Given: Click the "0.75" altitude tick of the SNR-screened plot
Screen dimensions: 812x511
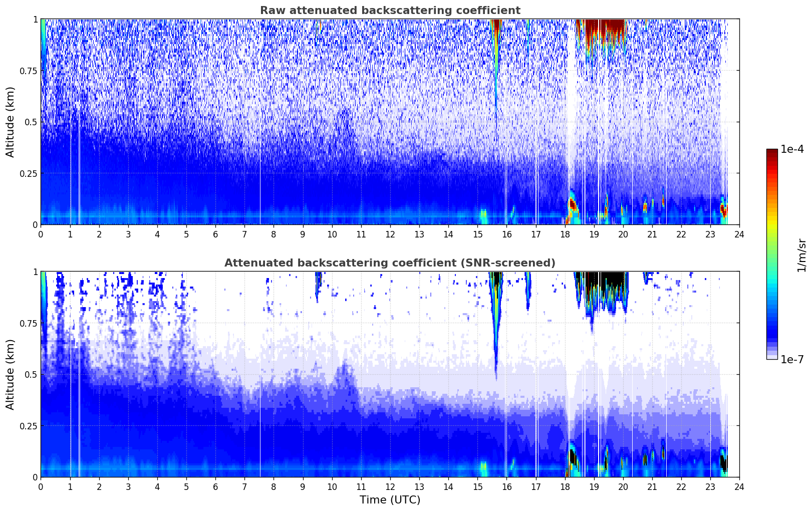Looking at the screenshot, I should click(29, 323).
